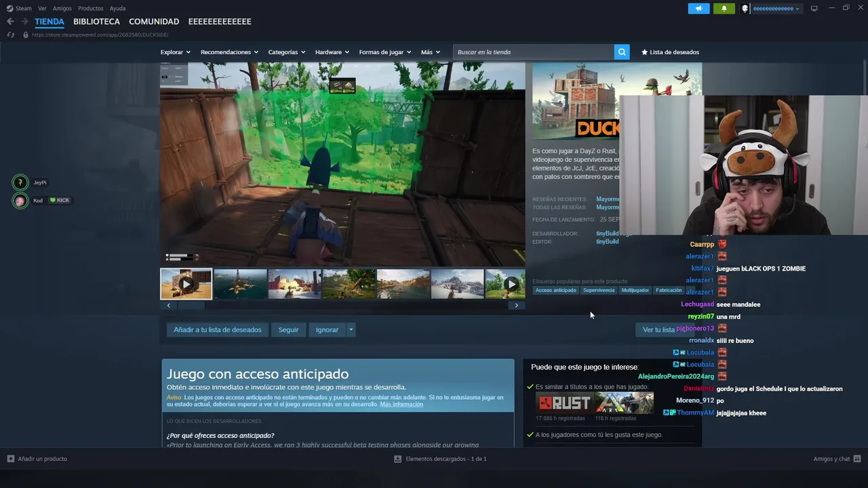Select the Fabricación tag
This screenshot has width=868, height=488.
tap(669, 290)
